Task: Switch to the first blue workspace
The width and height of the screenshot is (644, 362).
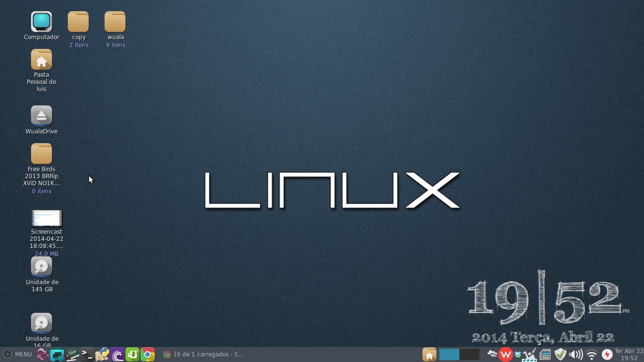Action: click(449, 354)
